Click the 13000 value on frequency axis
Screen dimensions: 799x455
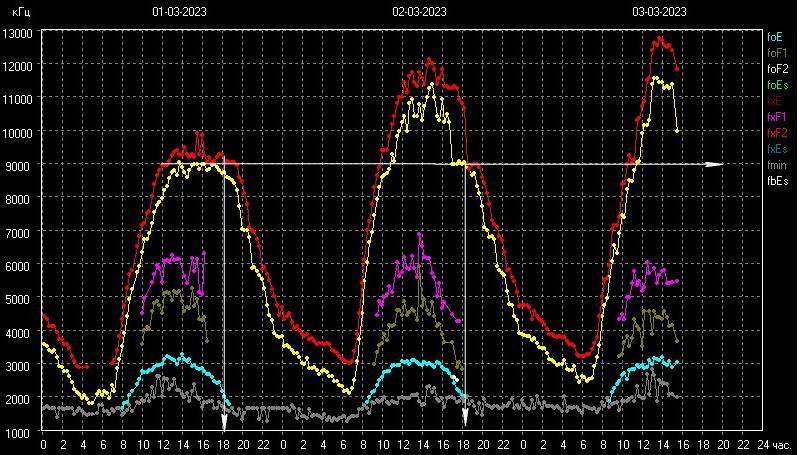[18, 33]
